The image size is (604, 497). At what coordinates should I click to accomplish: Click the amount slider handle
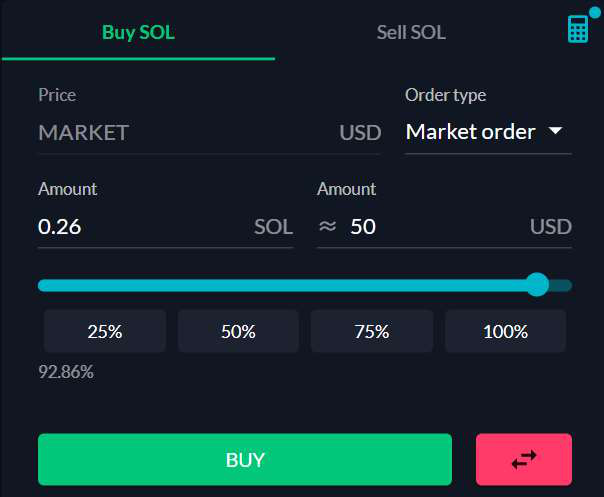[537, 285]
